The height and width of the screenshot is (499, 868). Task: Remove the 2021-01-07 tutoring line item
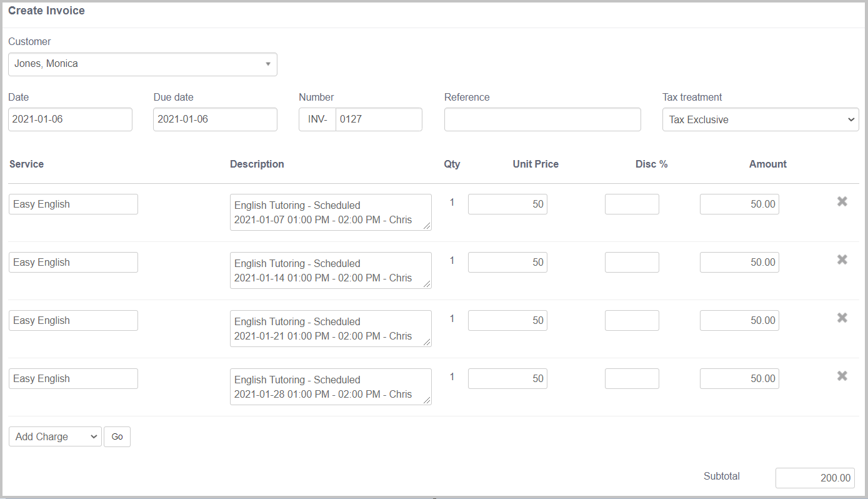[x=842, y=201]
